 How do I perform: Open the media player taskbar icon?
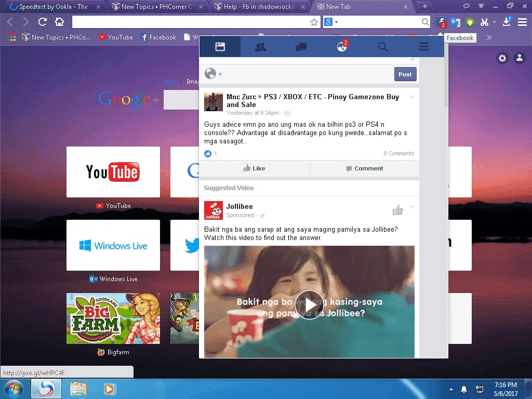pos(109,389)
